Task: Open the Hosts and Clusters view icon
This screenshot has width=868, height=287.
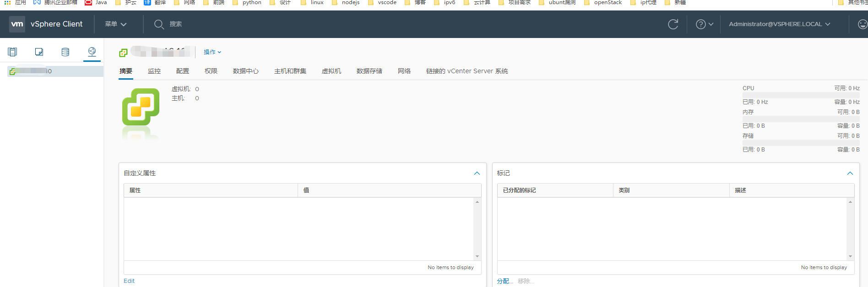Action: [12, 52]
